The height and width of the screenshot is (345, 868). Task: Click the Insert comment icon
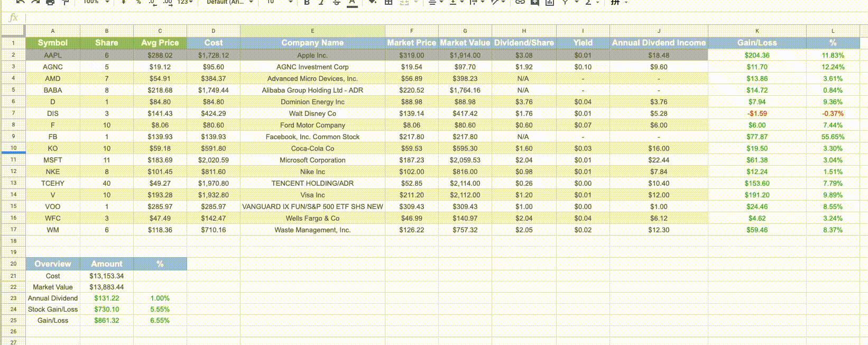click(x=535, y=2)
